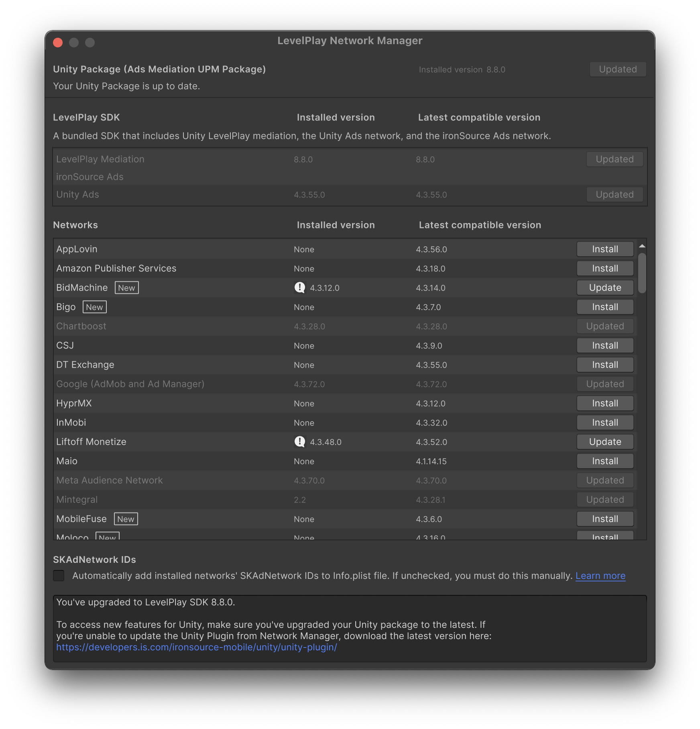Click the New badge next to Moloco
Viewport: 700px width, 729px height.
coord(107,537)
